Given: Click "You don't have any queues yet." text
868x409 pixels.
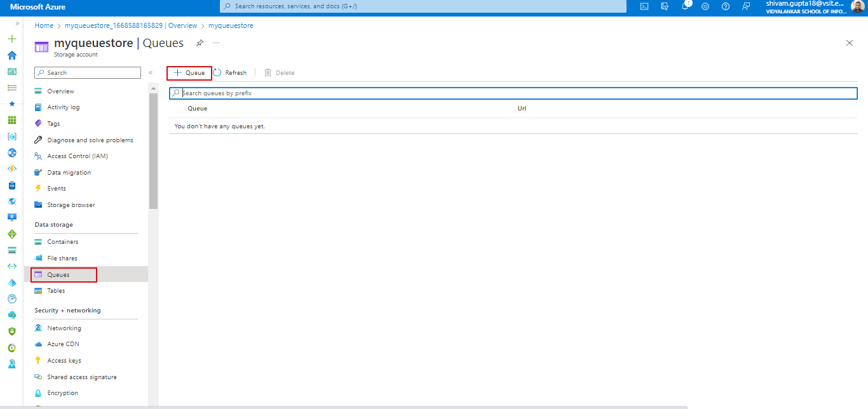Looking at the screenshot, I should coord(220,126).
